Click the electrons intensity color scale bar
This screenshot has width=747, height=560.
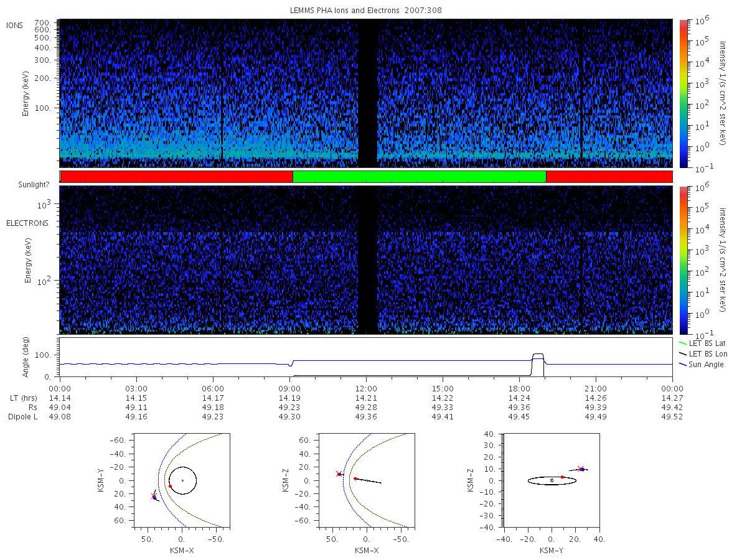(683, 260)
